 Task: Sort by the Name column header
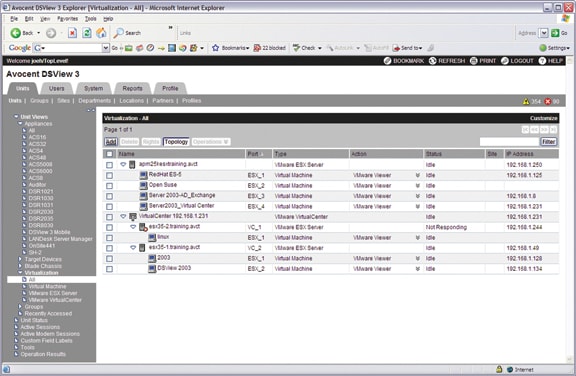126,154
